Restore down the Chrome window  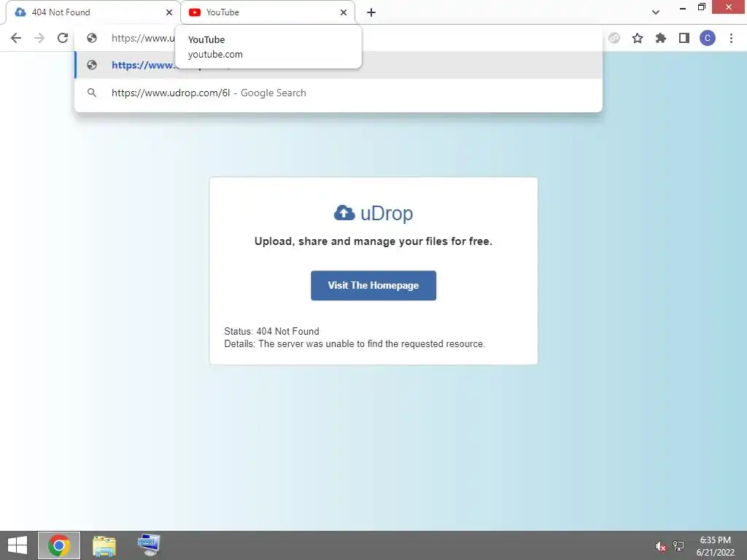click(x=701, y=7)
